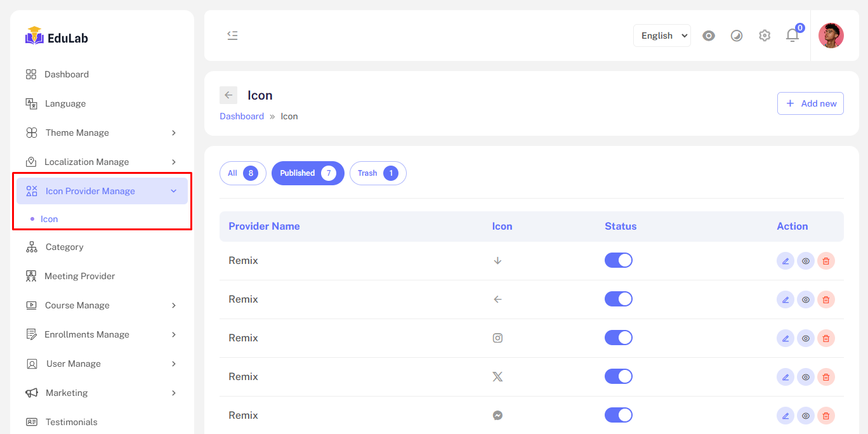Toggle the status switch for Instagram icon
Viewport: 868px width, 434px height.
(x=618, y=338)
